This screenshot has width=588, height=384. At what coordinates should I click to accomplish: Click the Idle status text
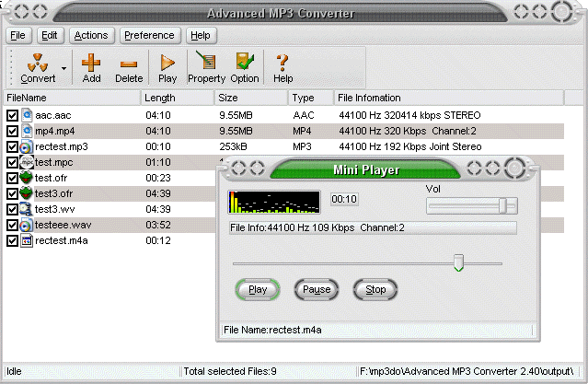pyautogui.click(x=14, y=372)
